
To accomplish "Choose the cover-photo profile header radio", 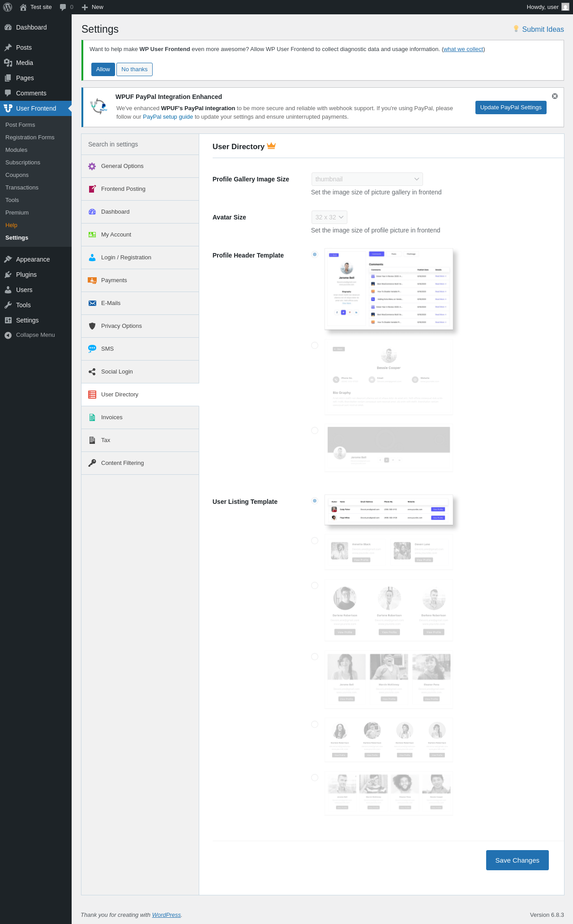I will (315, 430).
